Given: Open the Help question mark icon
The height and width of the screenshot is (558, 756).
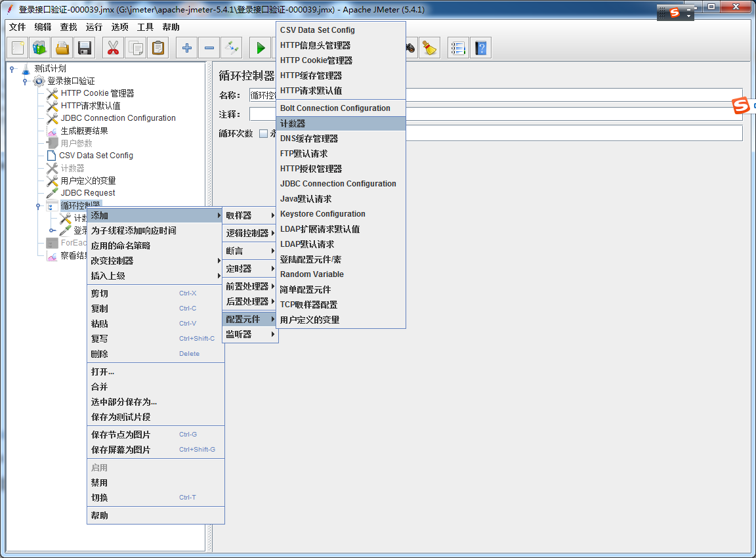Looking at the screenshot, I should tap(480, 48).
